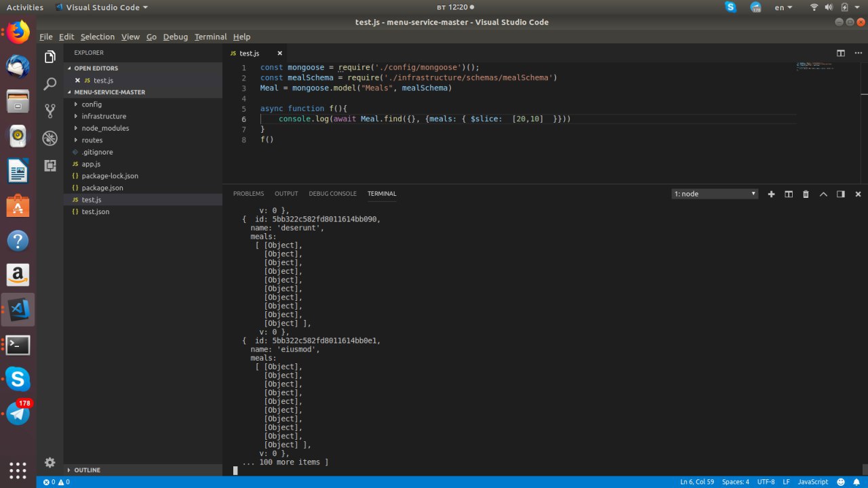The image size is (868, 488).
Task: Open the Explorer view in activity bar
Action: [x=50, y=57]
